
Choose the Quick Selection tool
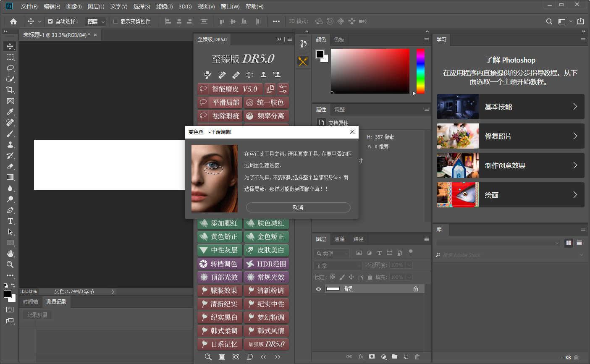pyautogui.click(x=10, y=79)
